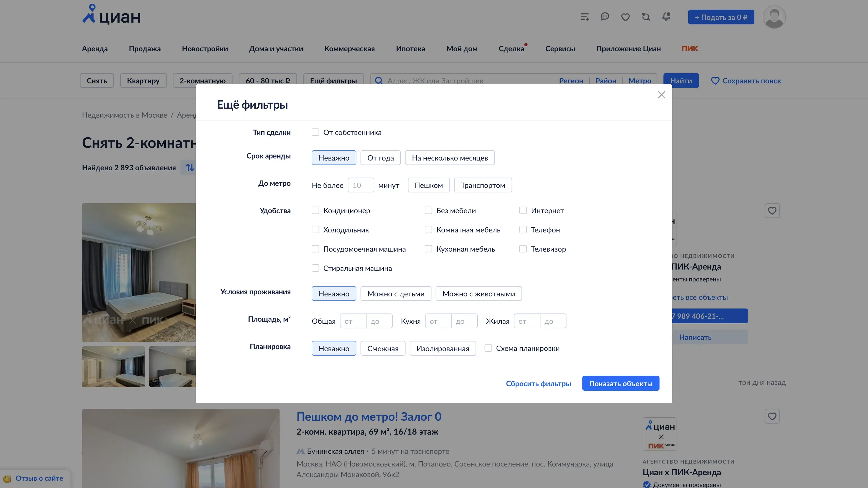Add second listing to favorites with heart

[772, 416]
